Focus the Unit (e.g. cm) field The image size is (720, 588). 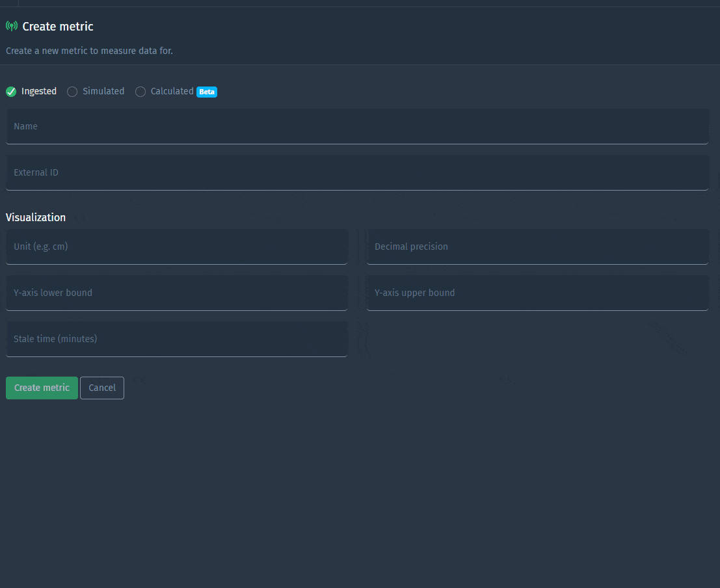click(177, 247)
